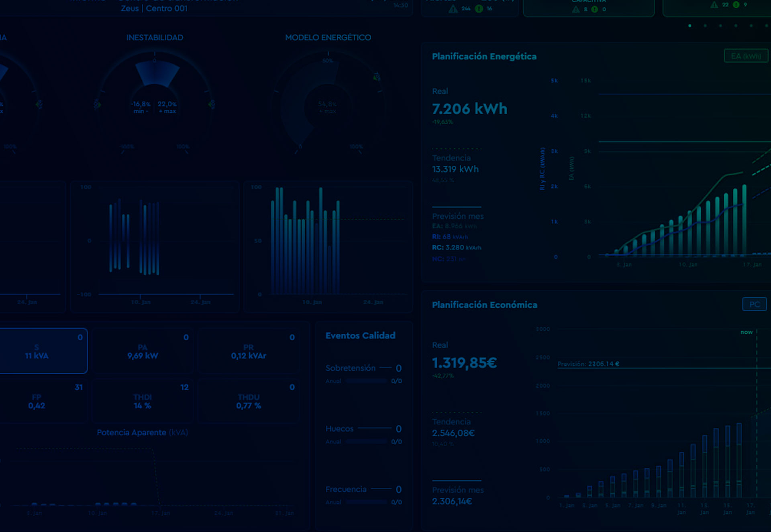Click the Sobretensión anual progress bar
The image size is (771, 532).
[x=366, y=381]
